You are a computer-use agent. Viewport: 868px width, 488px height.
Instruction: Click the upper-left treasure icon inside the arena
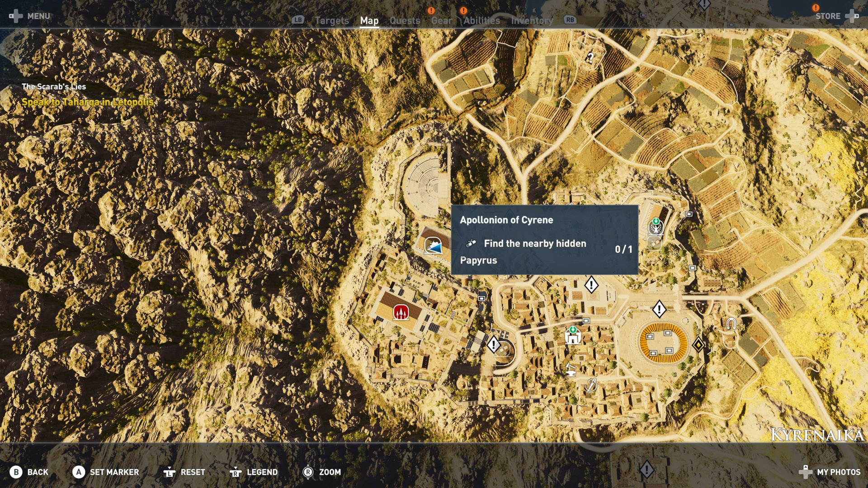(x=650, y=336)
